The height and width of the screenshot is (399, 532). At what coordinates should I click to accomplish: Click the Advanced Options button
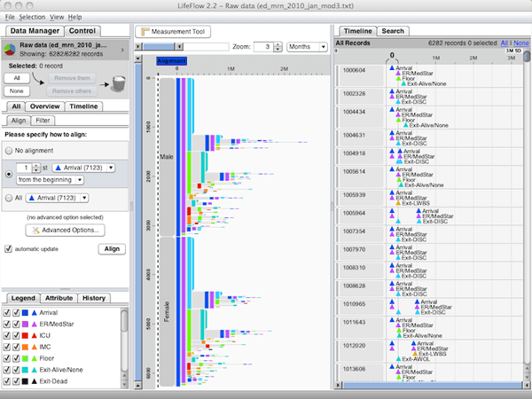coord(65,230)
